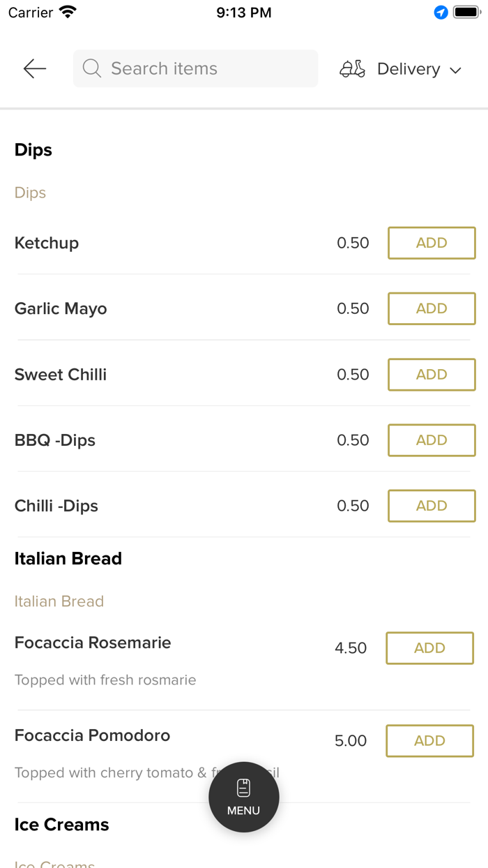Select the delivery scooter icon
This screenshot has height=868, width=488.
coord(353,68)
